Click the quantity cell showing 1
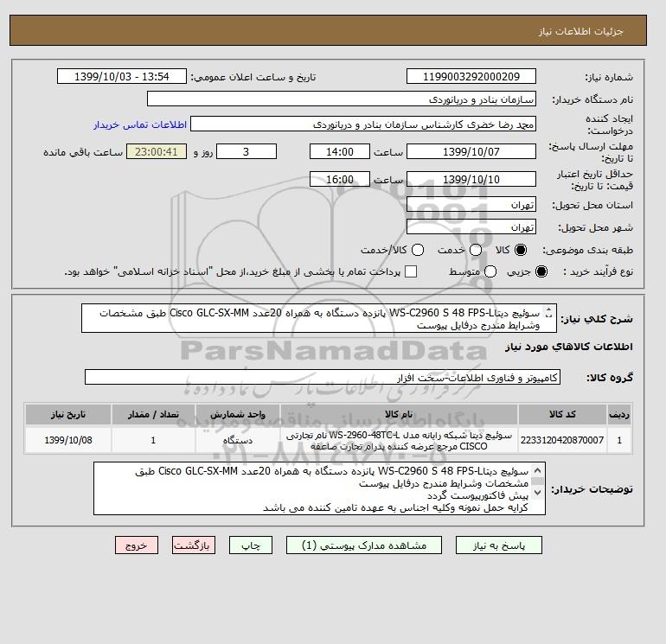The height and width of the screenshot is (644, 666). coord(153,440)
